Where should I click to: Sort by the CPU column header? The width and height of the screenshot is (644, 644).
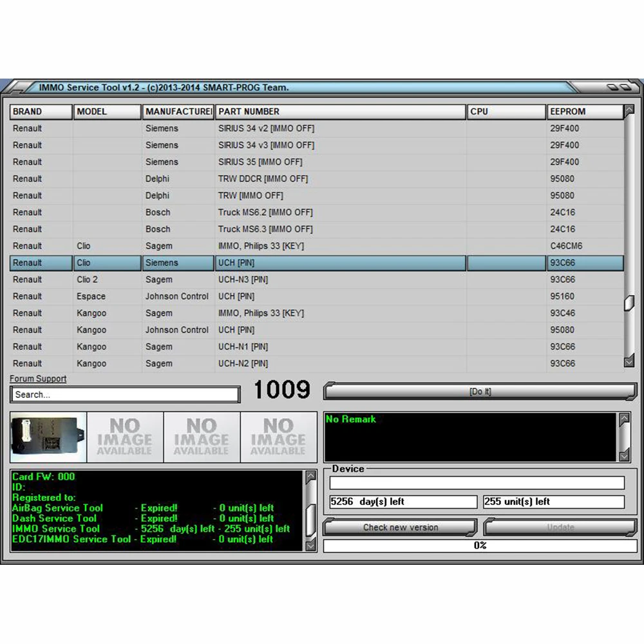pos(506,111)
